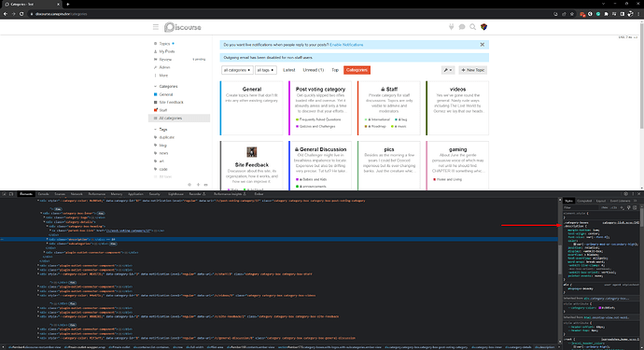Screen dimensions: 644x350
Task: Open Review in the sidebar
Action: click(x=165, y=60)
